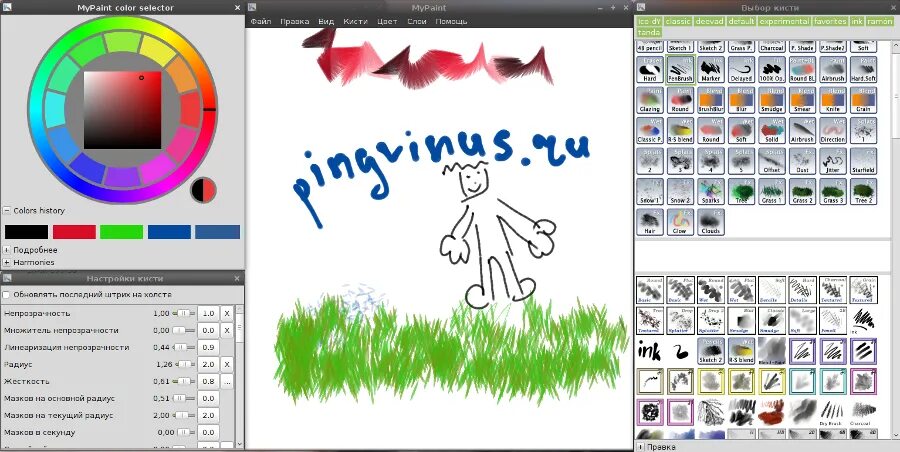Pick the Knife blend brush

(833, 100)
